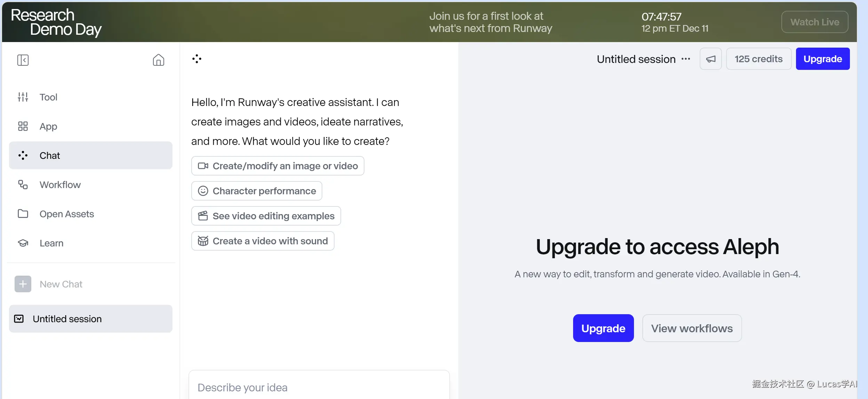The height and width of the screenshot is (399, 868).
Task: Click the Describe your idea input
Action: tap(319, 387)
